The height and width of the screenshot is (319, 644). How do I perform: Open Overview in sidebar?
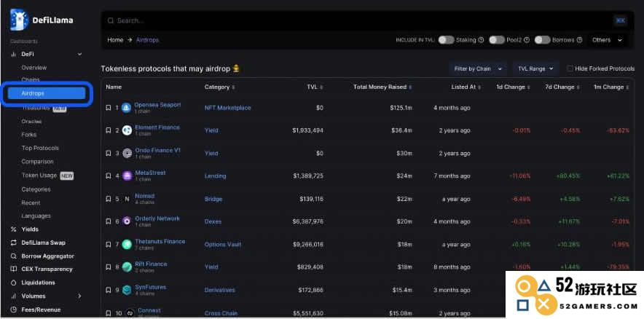pyautogui.click(x=34, y=67)
